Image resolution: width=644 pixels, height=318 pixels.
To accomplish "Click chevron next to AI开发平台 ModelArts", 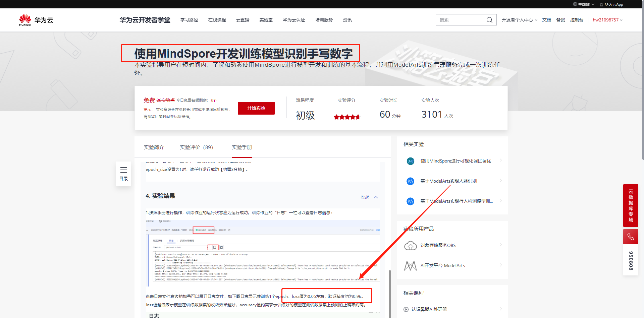I will [x=500, y=265].
